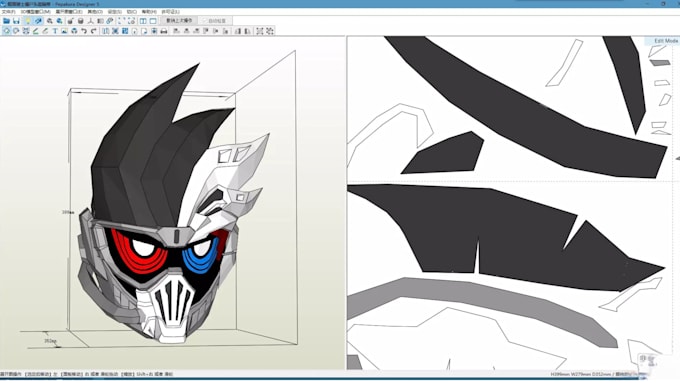Open the 许可证 license menu
This screenshot has height=383, width=680.
point(170,12)
